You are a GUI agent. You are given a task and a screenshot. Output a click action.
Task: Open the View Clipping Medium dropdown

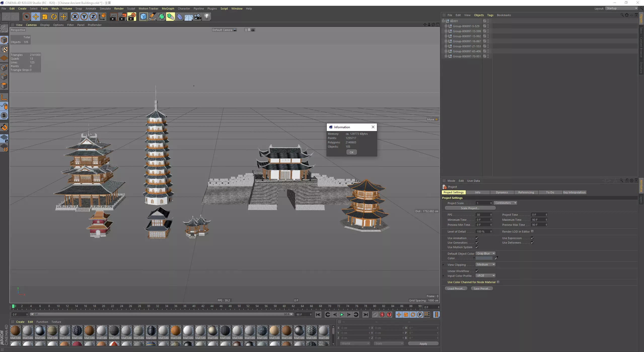485,265
